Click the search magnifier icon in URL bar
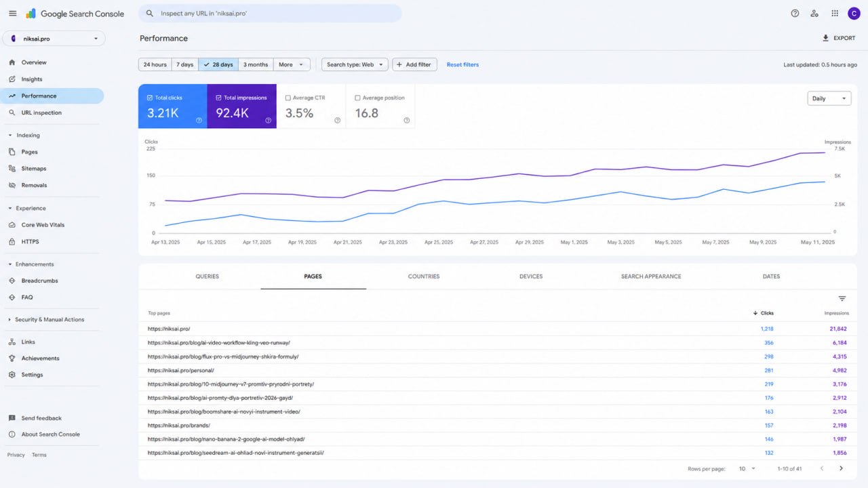The height and width of the screenshot is (488, 868). coord(150,14)
